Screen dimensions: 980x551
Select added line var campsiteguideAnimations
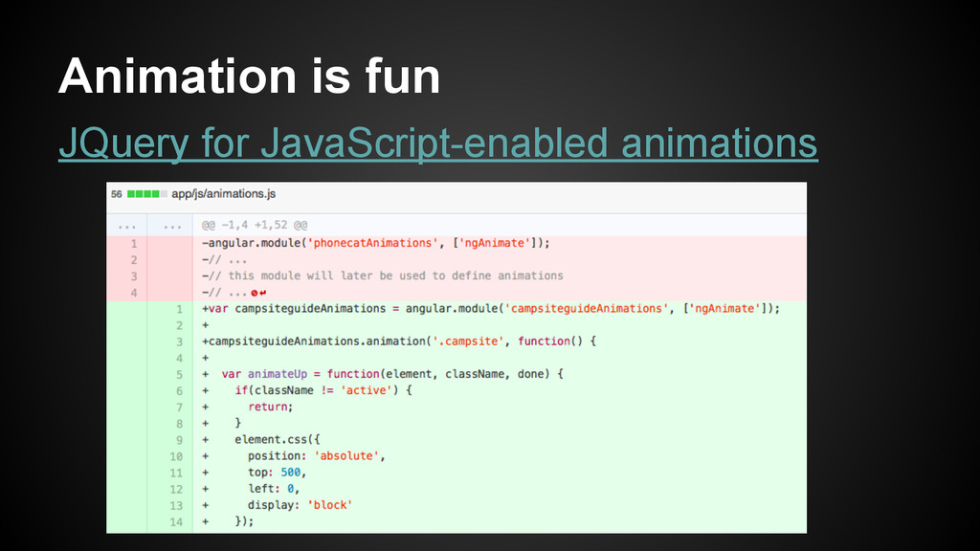pos(491,309)
